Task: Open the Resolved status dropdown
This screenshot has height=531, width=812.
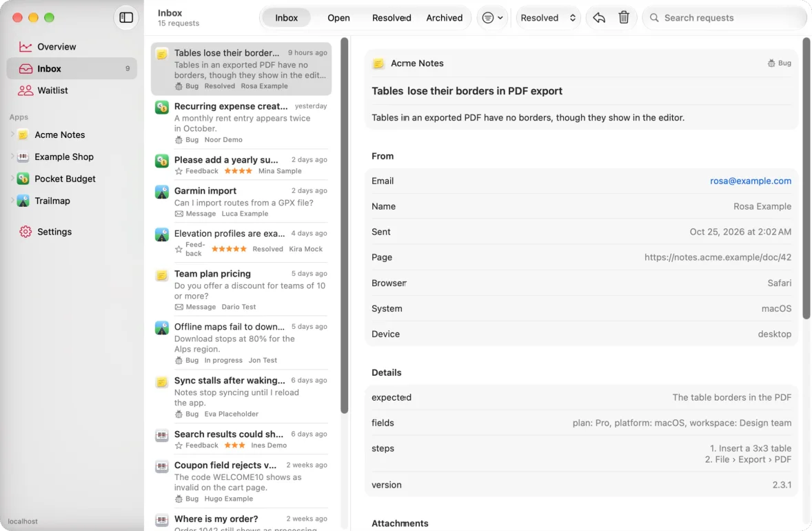Action: pos(548,18)
